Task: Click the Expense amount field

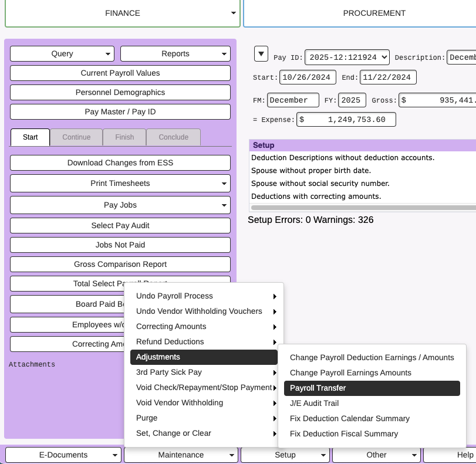Action: (346, 120)
